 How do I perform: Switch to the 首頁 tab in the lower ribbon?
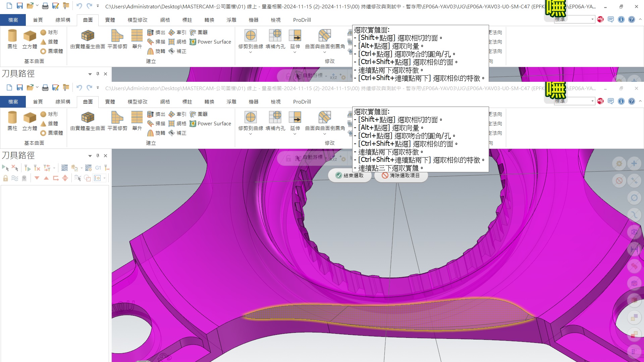pos(38,102)
